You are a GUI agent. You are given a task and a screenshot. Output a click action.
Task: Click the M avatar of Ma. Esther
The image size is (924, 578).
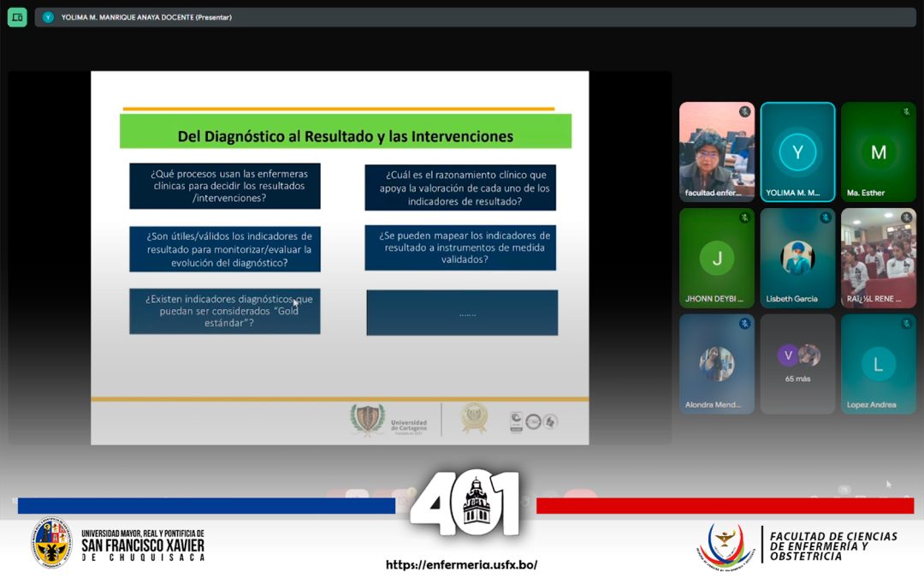tap(878, 152)
